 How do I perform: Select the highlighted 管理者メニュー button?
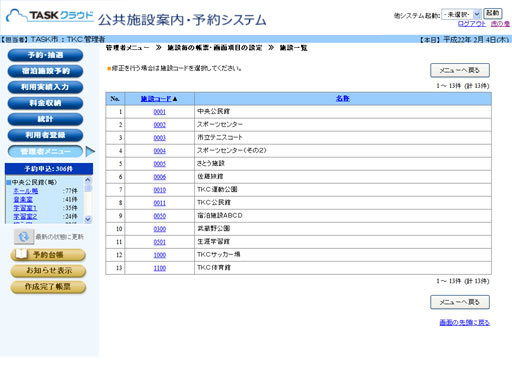pyautogui.click(x=45, y=151)
